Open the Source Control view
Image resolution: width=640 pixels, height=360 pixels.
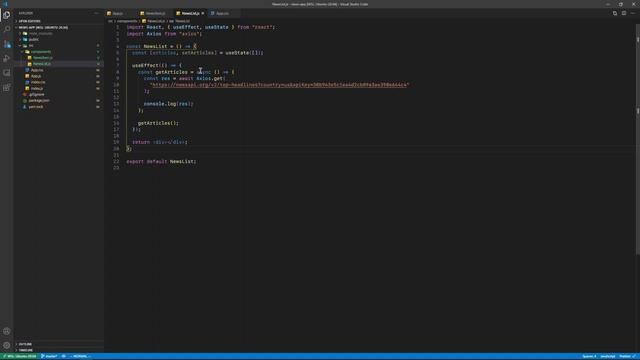coord(7,44)
